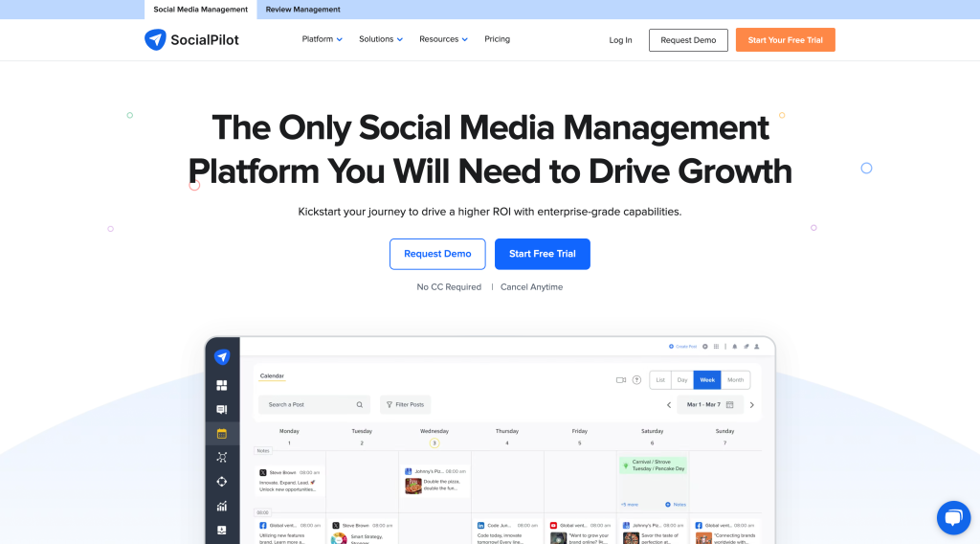Image resolution: width=980 pixels, height=544 pixels.
Task: Click the circled Wednesday 3 date
Action: [x=434, y=443]
